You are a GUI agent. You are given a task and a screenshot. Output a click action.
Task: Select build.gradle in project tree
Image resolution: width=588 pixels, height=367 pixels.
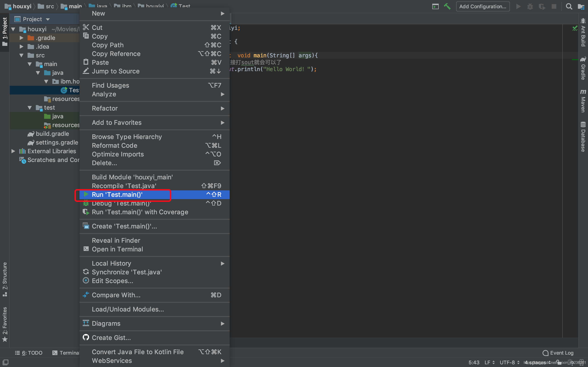[x=52, y=134]
